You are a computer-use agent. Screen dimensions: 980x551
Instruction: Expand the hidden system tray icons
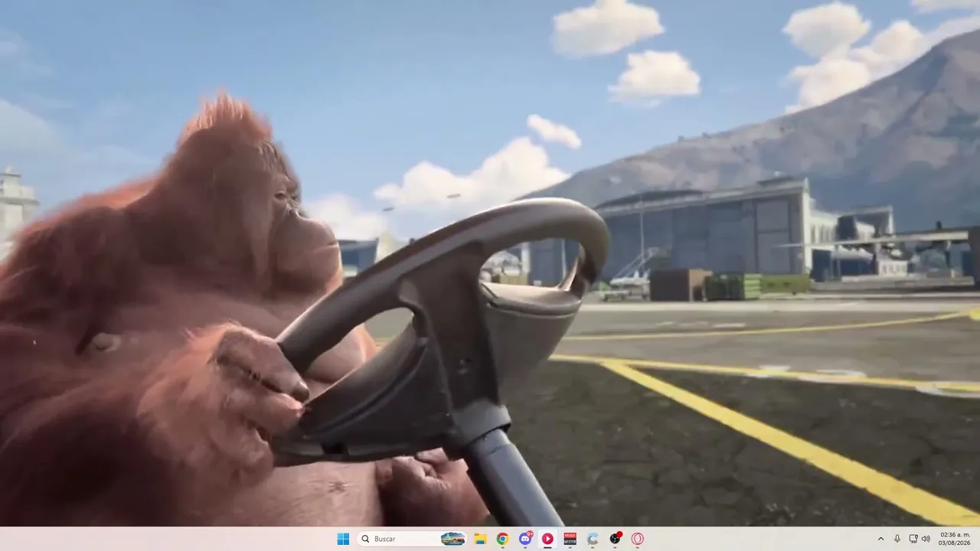(880, 539)
